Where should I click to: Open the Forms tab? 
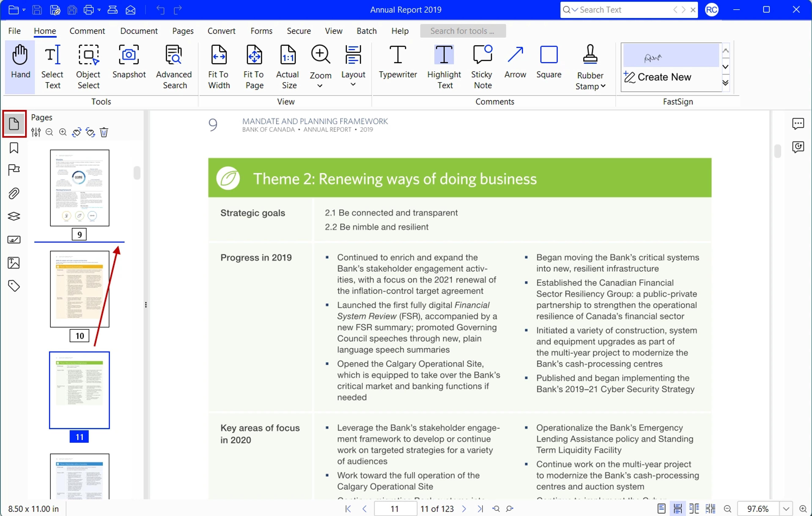click(261, 31)
